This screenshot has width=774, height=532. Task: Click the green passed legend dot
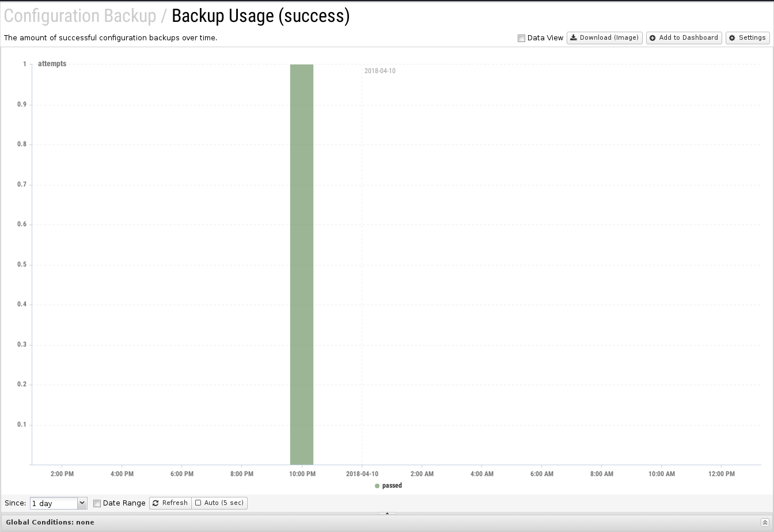point(377,486)
